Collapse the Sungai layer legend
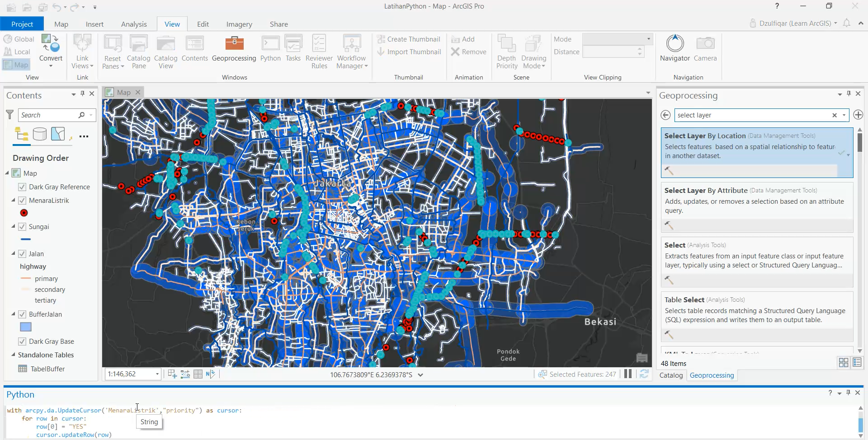The height and width of the screenshot is (440, 868). click(13, 226)
